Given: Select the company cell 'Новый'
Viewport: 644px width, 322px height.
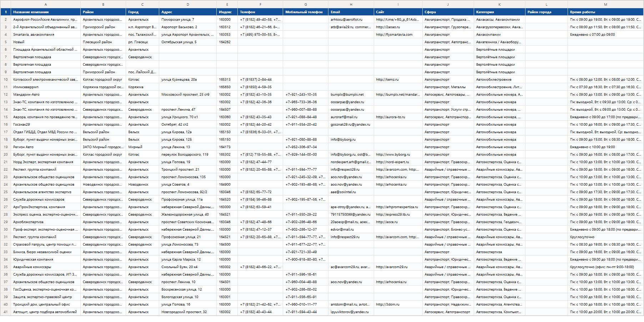Looking at the screenshot, I should point(46,42).
